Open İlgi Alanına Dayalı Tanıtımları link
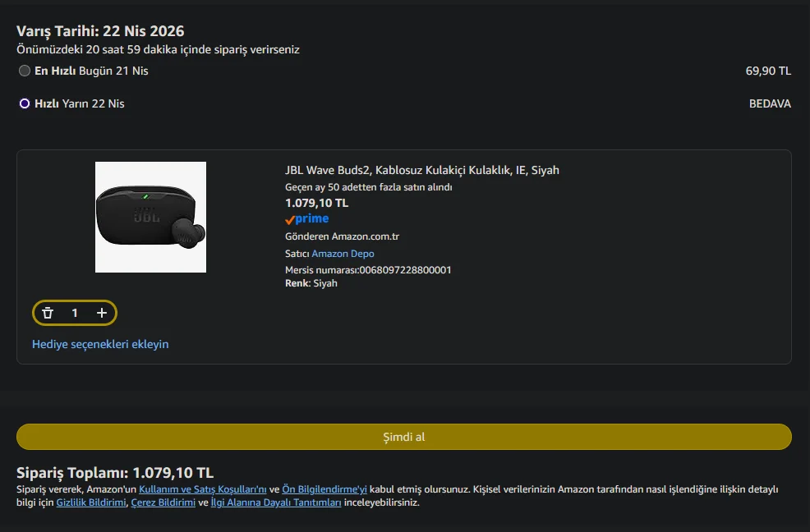 point(276,502)
